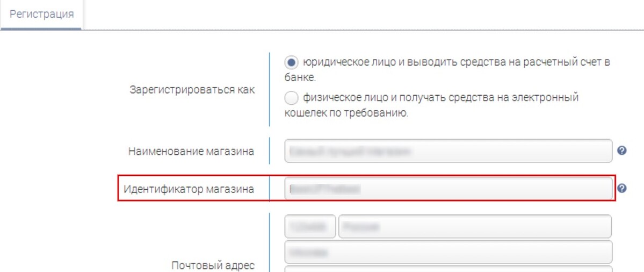
Task: Click the country field beside postal code
Action: coord(475,226)
